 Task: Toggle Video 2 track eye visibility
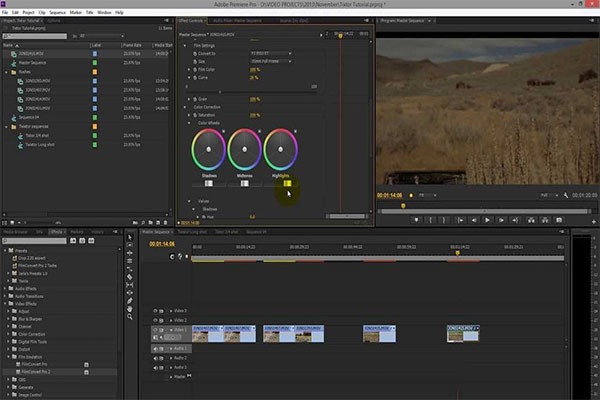pyautogui.click(x=155, y=320)
